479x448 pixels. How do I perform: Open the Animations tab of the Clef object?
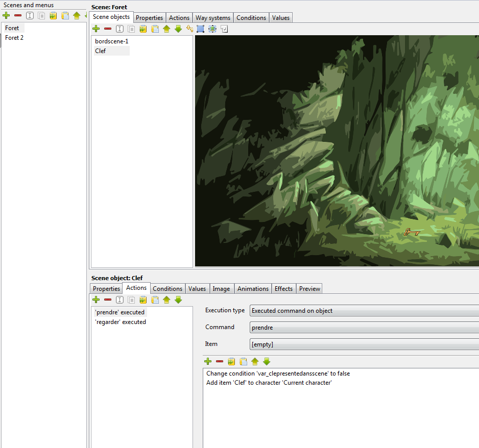coord(253,289)
